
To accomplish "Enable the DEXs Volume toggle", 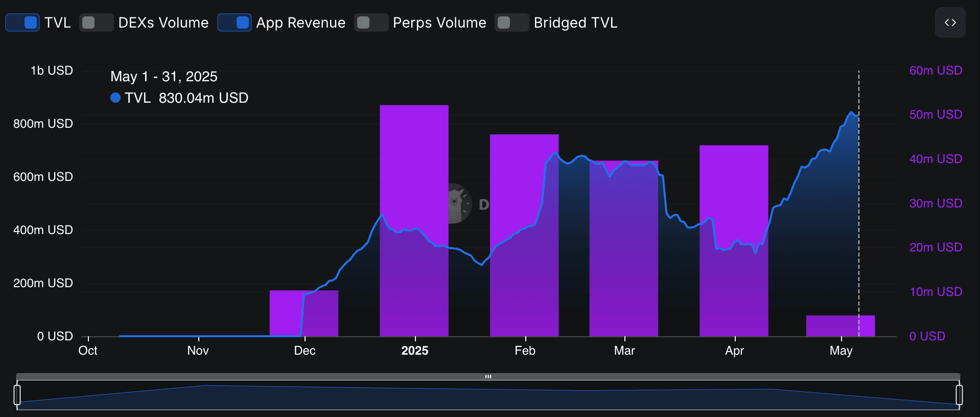I will coord(96,22).
